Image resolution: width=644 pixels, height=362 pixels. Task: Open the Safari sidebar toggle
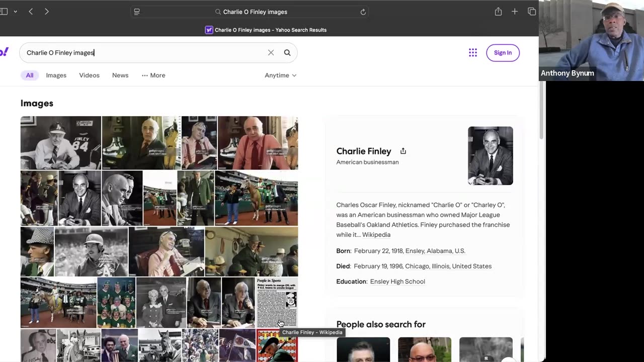pyautogui.click(x=4, y=12)
